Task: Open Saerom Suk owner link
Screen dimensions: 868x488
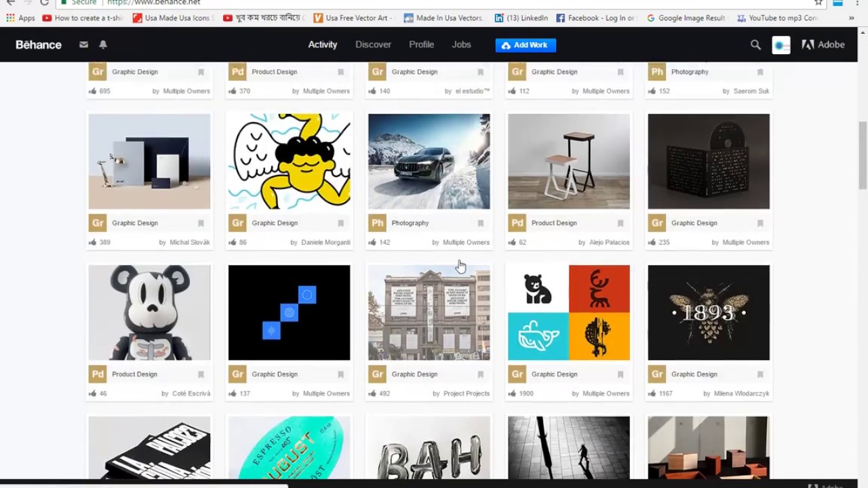Action: (x=751, y=91)
